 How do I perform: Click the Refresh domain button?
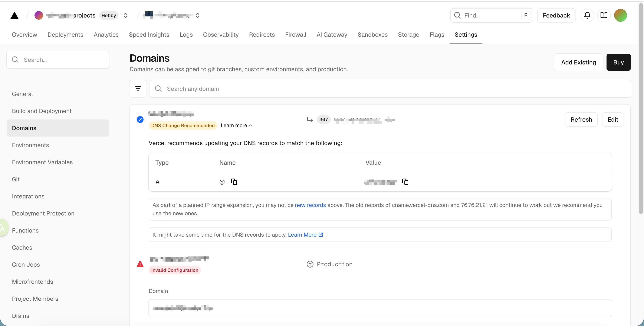pos(581,120)
